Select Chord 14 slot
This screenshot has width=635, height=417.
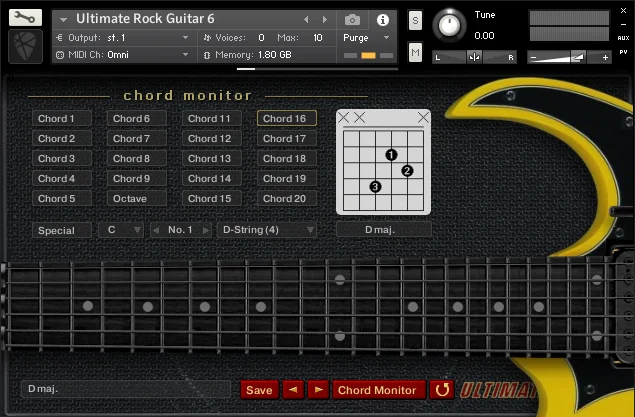tap(212, 179)
